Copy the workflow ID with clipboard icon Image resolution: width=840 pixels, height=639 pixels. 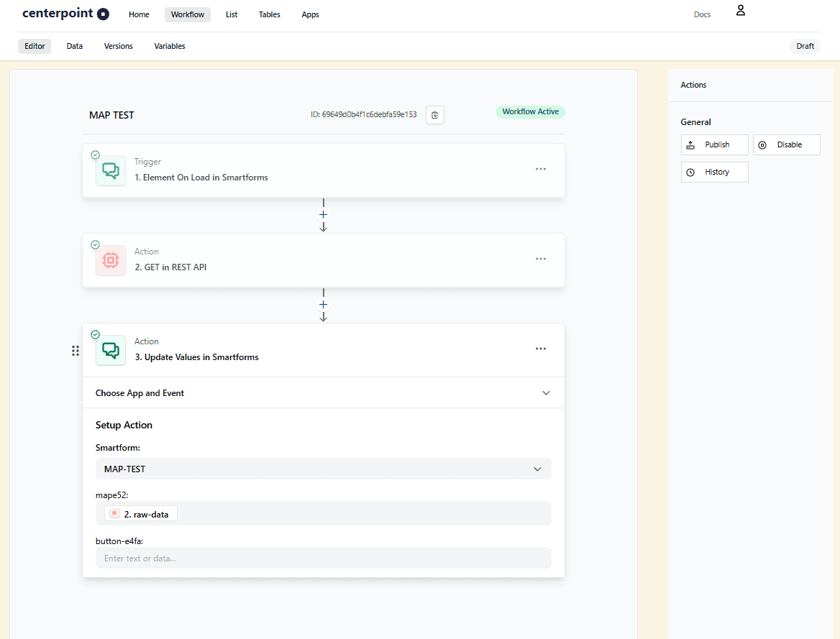[434, 114]
